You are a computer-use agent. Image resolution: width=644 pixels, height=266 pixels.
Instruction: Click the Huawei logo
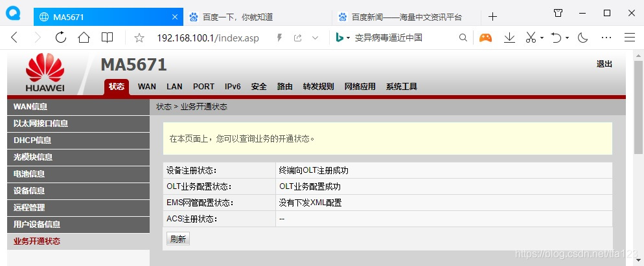pyautogui.click(x=45, y=72)
